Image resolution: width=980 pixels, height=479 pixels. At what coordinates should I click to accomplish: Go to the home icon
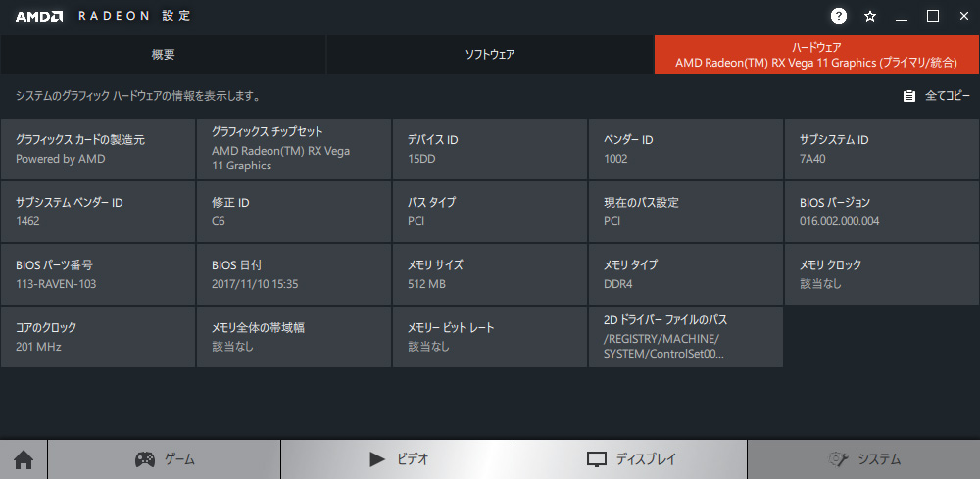pos(24,459)
